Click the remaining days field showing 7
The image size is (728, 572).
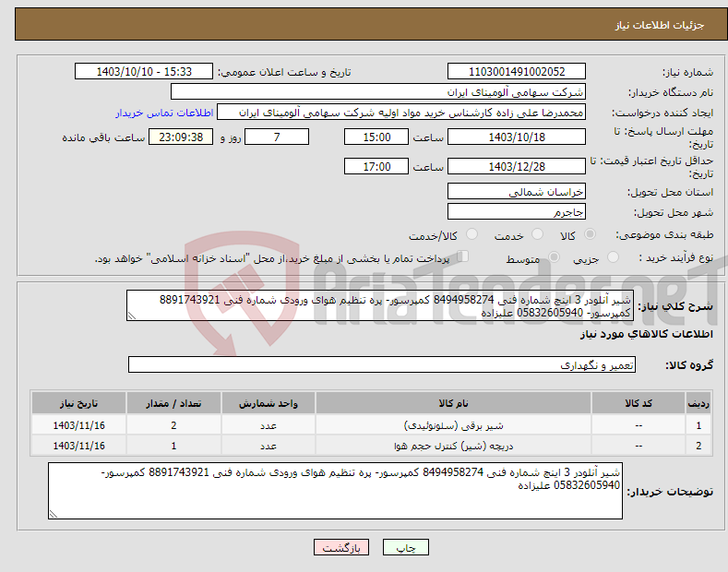pyautogui.click(x=277, y=137)
